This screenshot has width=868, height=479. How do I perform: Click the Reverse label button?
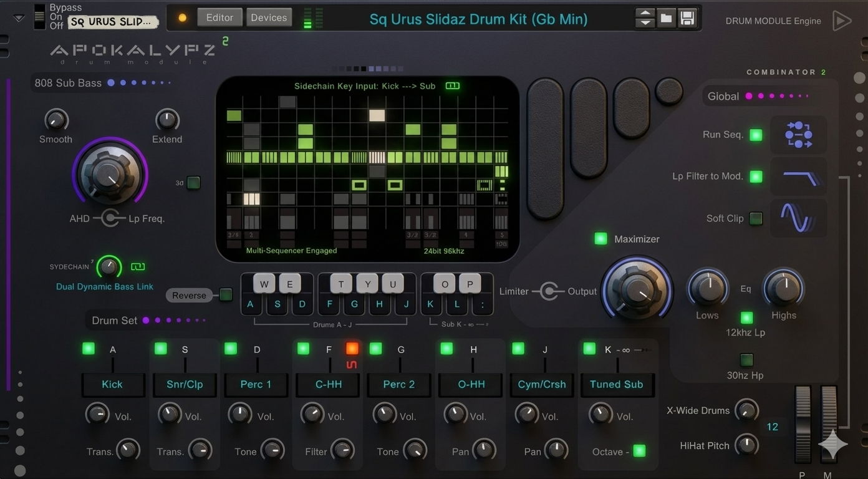pos(189,295)
